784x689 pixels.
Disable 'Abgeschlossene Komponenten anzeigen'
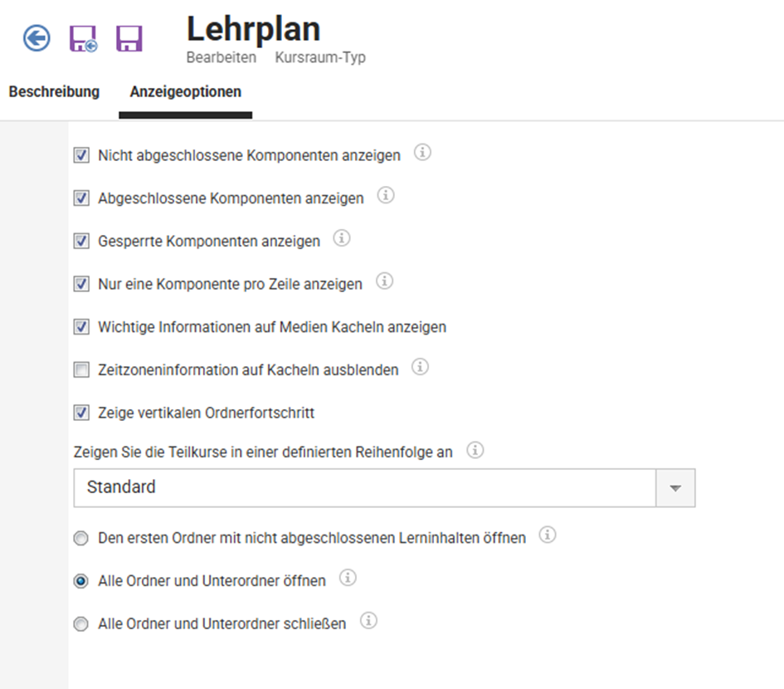80,196
